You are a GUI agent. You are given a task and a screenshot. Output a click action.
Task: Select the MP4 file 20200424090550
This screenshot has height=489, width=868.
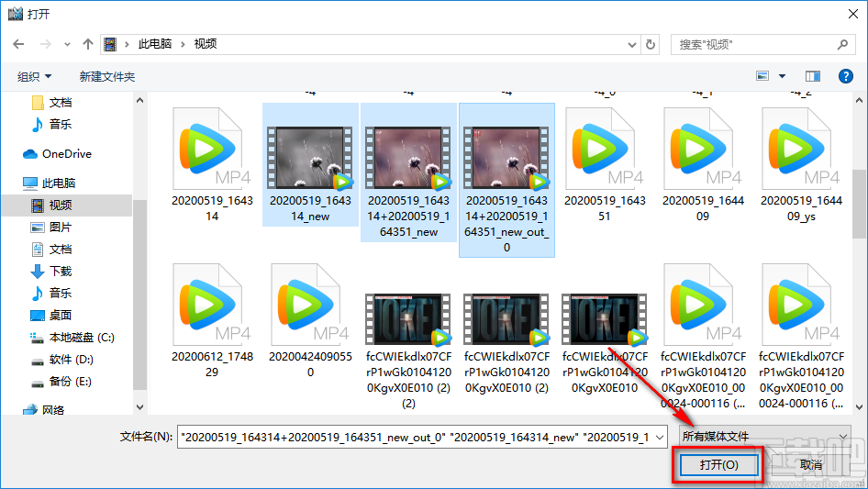tap(310, 321)
